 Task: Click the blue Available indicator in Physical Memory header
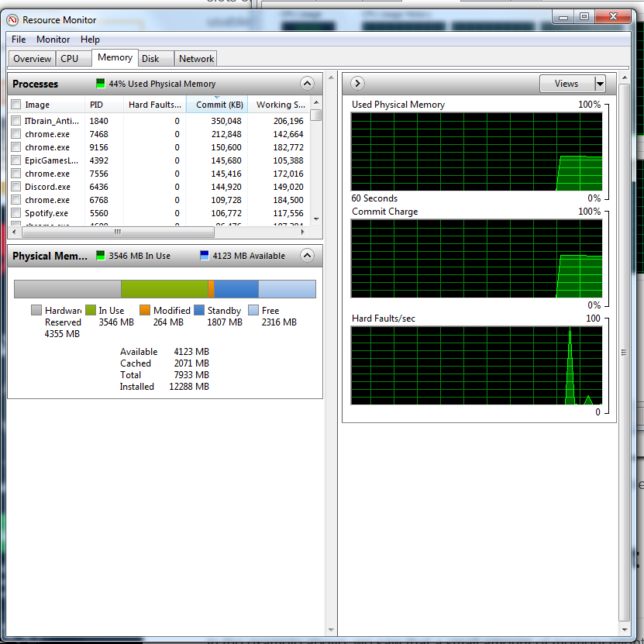pyautogui.click(x=204, y=256)
